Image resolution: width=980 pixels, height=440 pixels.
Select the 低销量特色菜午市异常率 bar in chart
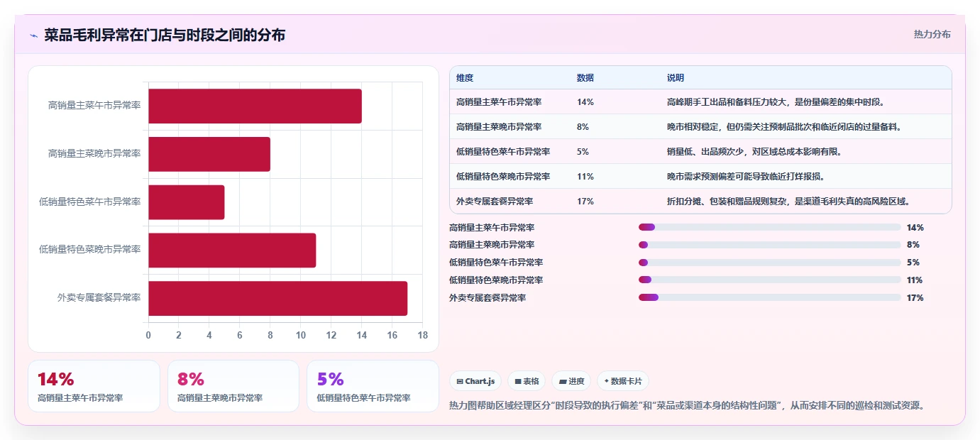(x=187, y=202)
